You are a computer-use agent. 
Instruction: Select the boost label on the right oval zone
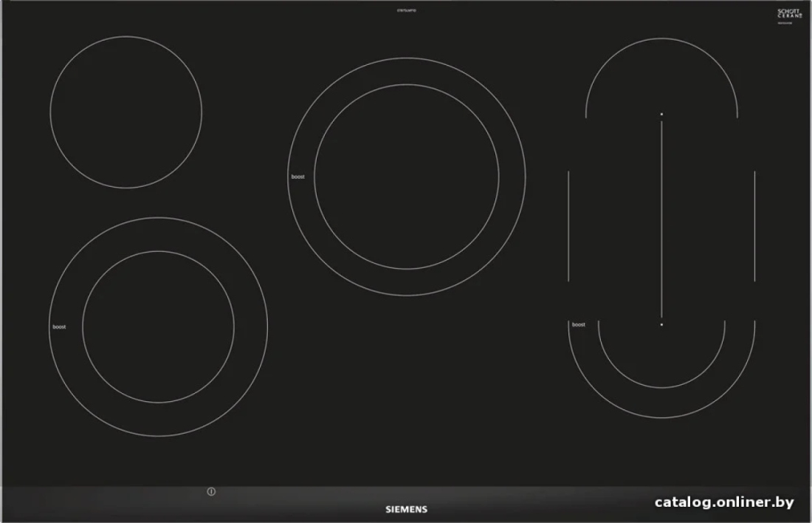pos(579,324)
